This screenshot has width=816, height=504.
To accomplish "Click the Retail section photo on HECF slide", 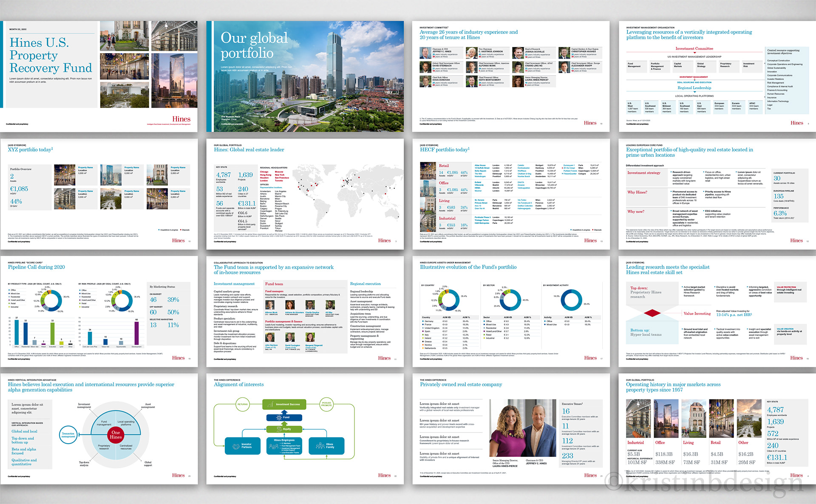I will point(428,170).
